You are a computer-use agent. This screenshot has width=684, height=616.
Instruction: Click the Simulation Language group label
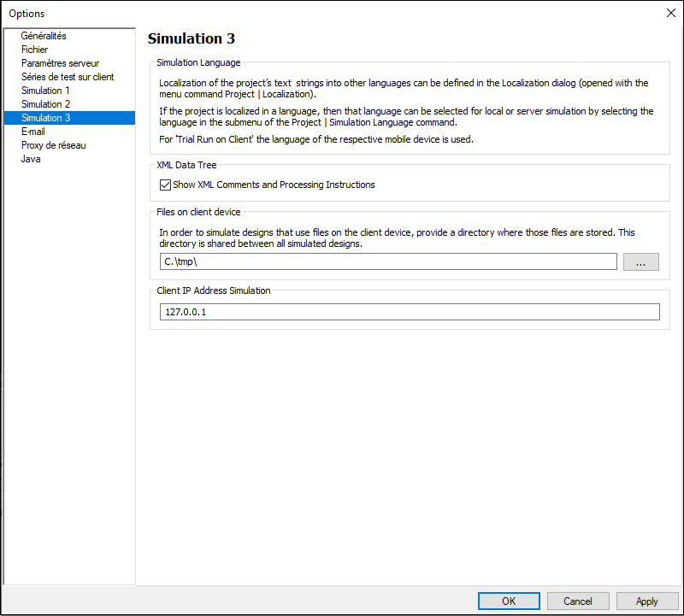pyautogui.click(x=198, y=62)
